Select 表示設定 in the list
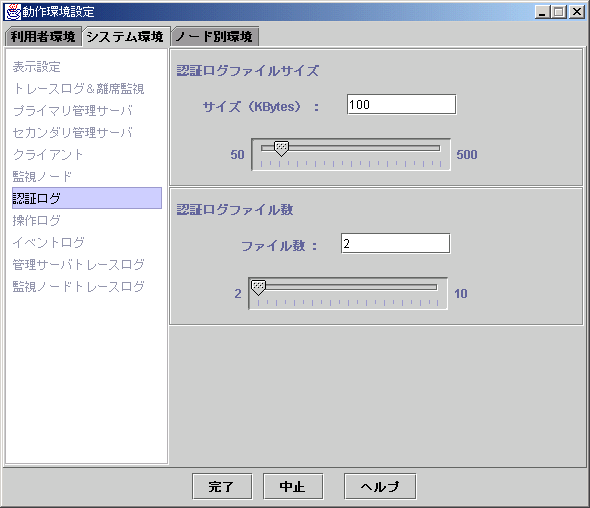The width and height of the screenshot is (590, 508). click(36, 67)
